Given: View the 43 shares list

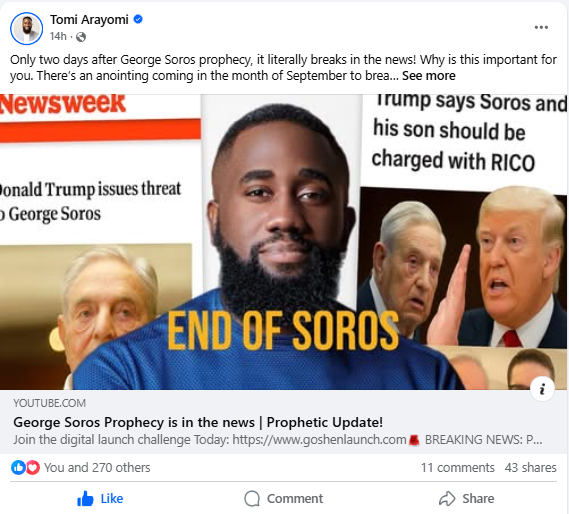Looking at the screenshot, I should [530, 468].
